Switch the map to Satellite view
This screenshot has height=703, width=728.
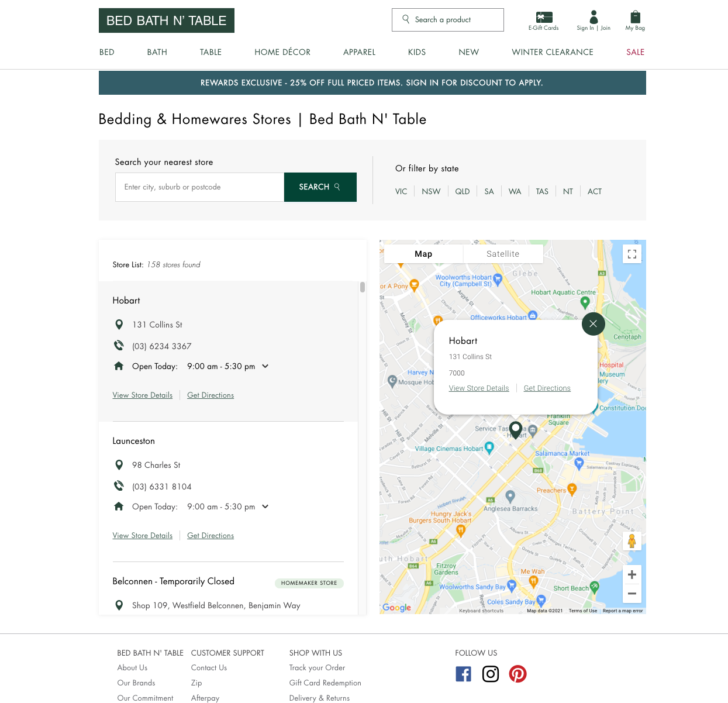pos(503,254)
